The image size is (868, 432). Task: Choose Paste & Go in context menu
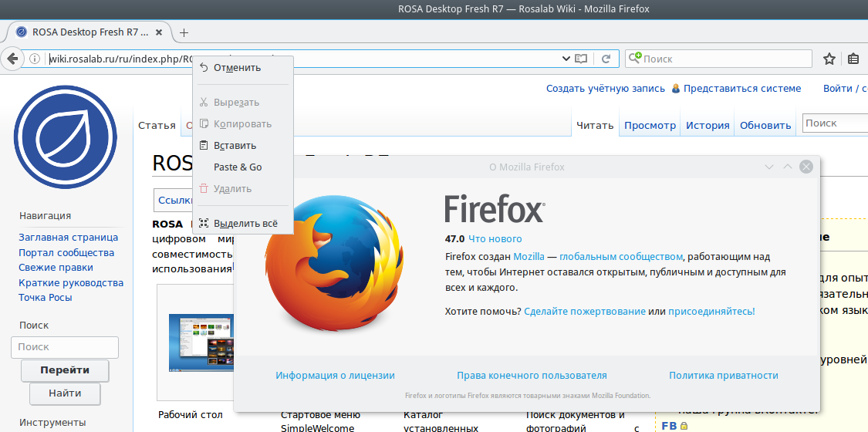coord(243,167)
